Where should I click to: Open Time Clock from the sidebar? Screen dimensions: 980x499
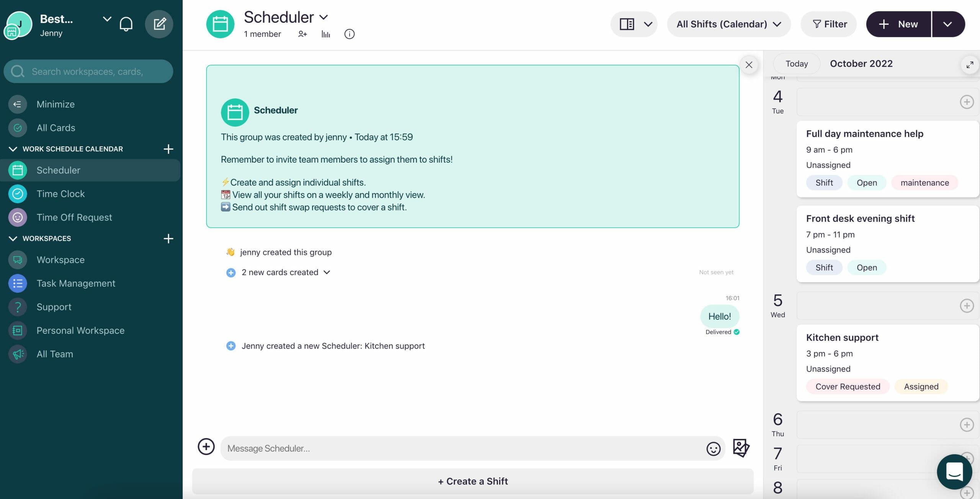coord(61,194)
